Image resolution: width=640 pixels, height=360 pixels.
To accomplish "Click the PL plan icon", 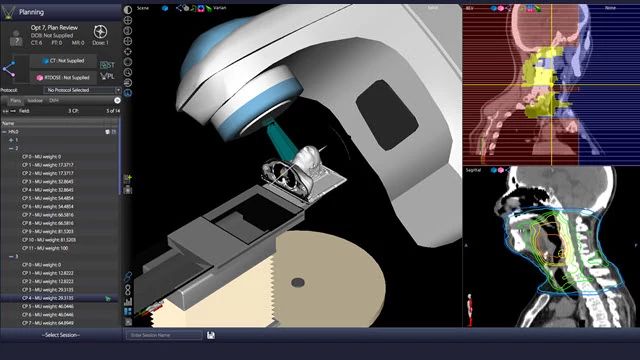I will (x=107, y=76).
